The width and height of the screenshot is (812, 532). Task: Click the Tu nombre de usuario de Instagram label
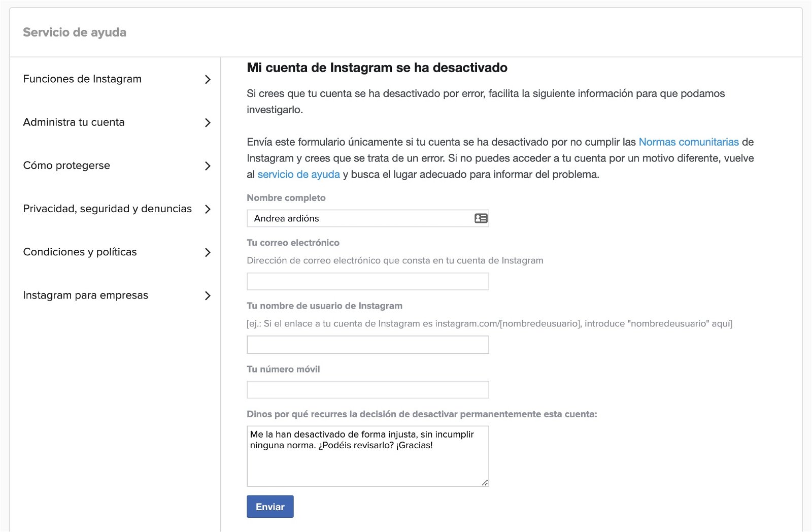coord(324,306)
